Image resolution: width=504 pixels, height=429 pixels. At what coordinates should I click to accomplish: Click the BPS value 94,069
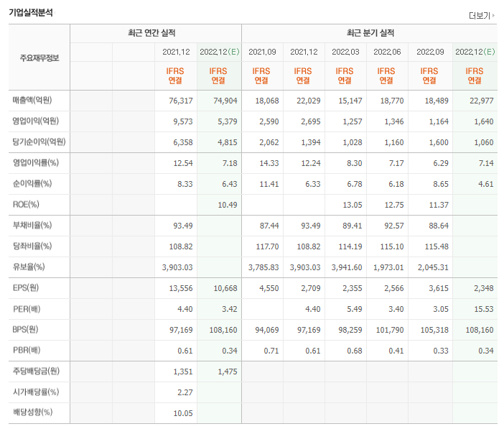267,330
